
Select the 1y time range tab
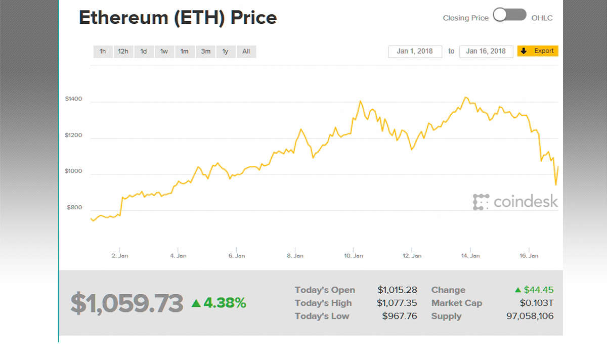coord(225,51)
